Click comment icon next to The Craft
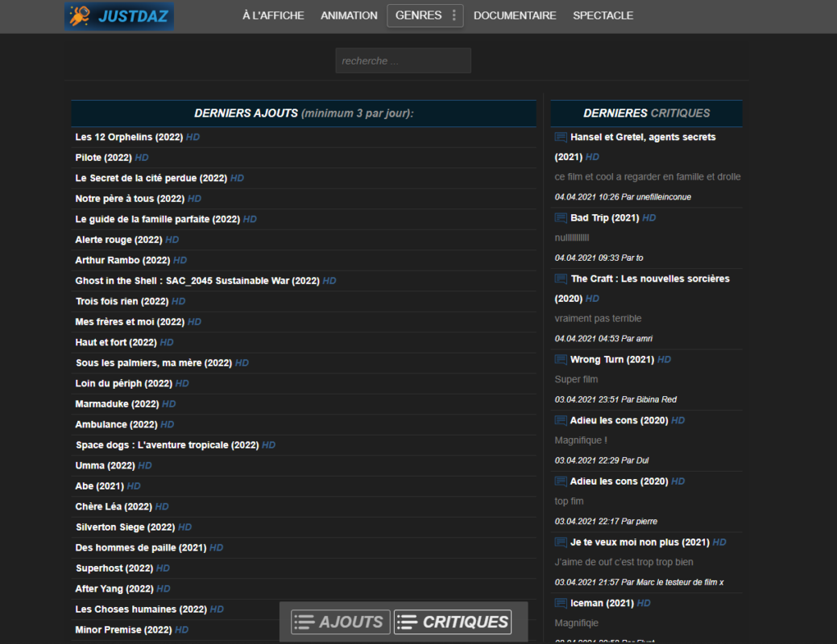Viewport: 837px width, 644px height. coord(561,279)
